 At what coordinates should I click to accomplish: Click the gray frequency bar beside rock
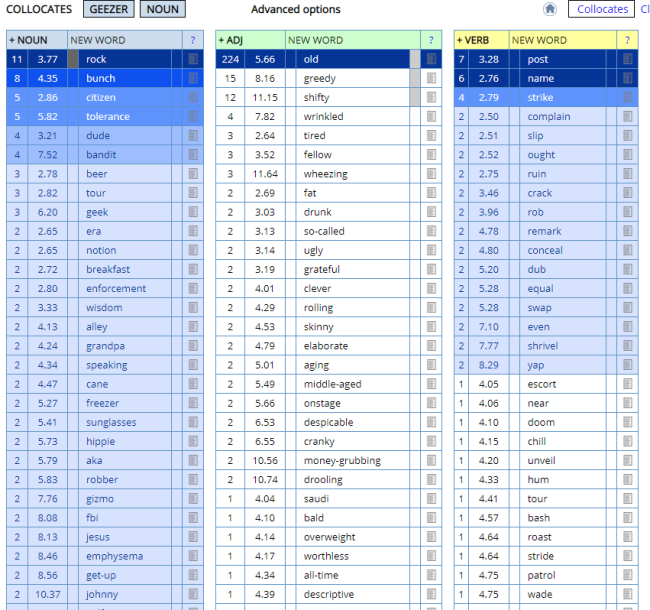coord(73,59)
